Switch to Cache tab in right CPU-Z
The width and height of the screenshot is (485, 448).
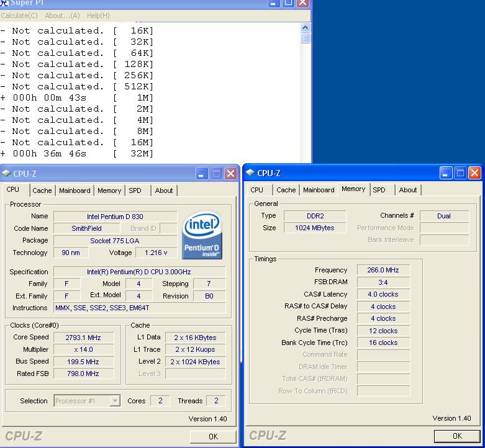click(x=286, y=190)
